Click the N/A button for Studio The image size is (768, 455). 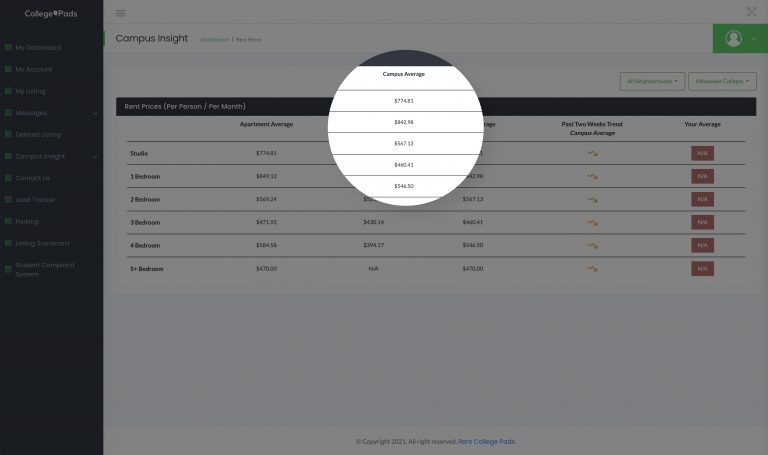[702, 153]
